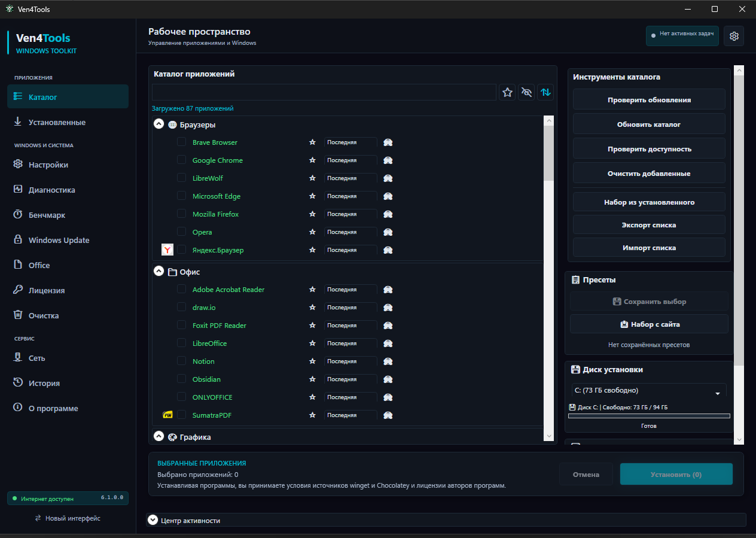This screenshot has width=756, height=538.
Task: Star the Google Chrome entry
Action: [x=312, y=160]
